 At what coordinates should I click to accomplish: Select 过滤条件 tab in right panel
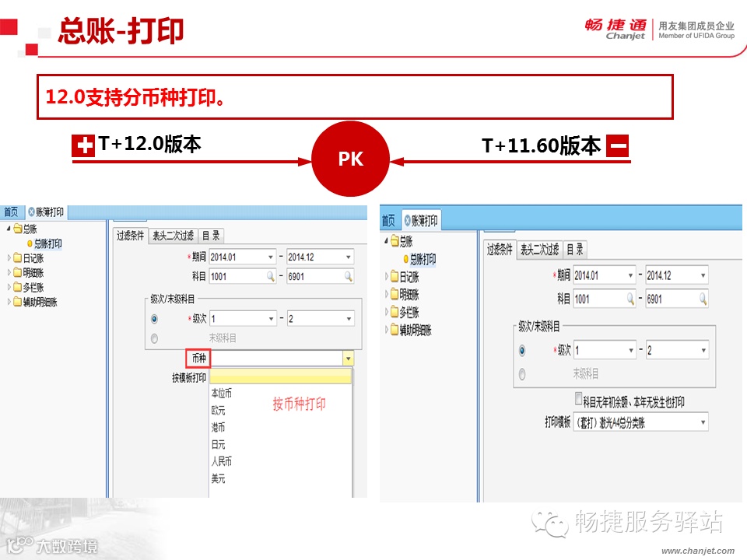click(500, 249)
